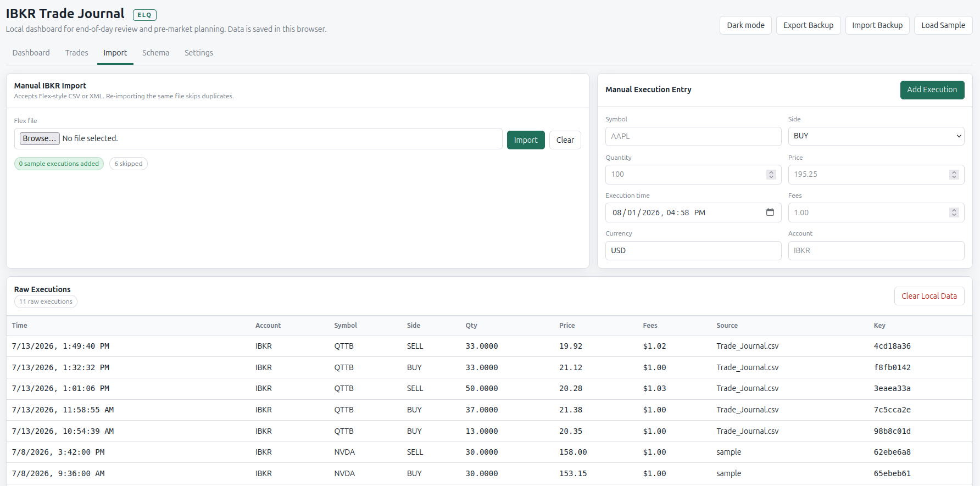
Task: Click Browse to choose a Flex file
Action: tap(40, 138)
